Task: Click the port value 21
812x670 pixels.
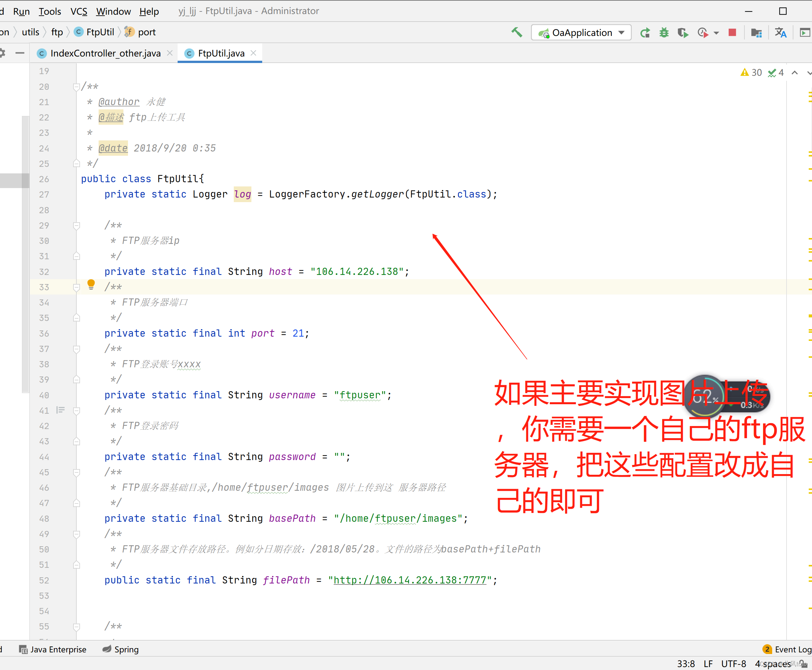Action: 298,333
